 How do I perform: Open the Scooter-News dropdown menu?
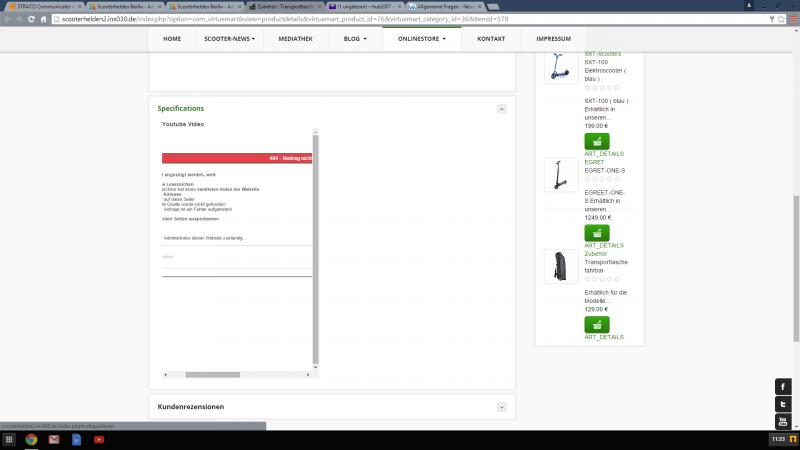(x=229, y=39)
